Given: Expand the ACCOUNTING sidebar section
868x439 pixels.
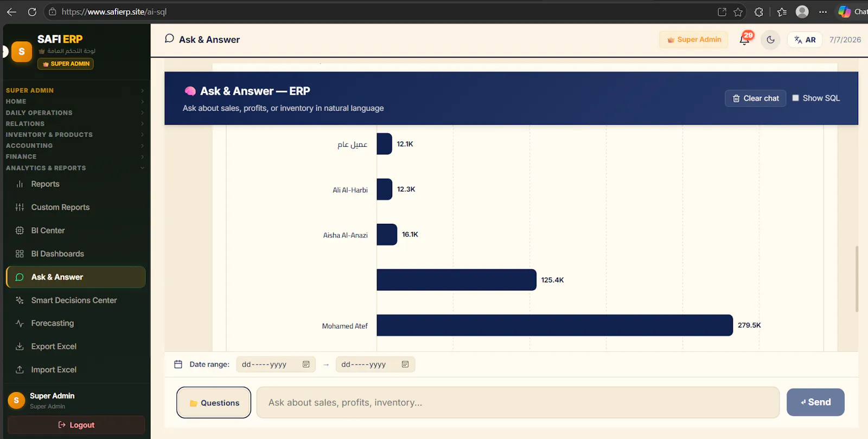Looking at the screenshot, I should point(75,146).
